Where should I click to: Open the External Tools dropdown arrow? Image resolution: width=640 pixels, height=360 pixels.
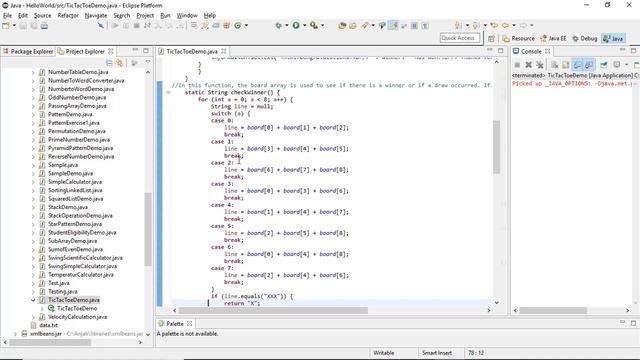pyautogui.click(x=322, y=26)
